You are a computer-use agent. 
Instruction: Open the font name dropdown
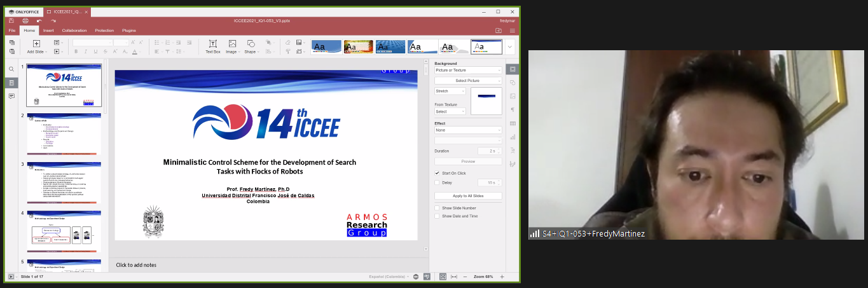pos(93,43)
